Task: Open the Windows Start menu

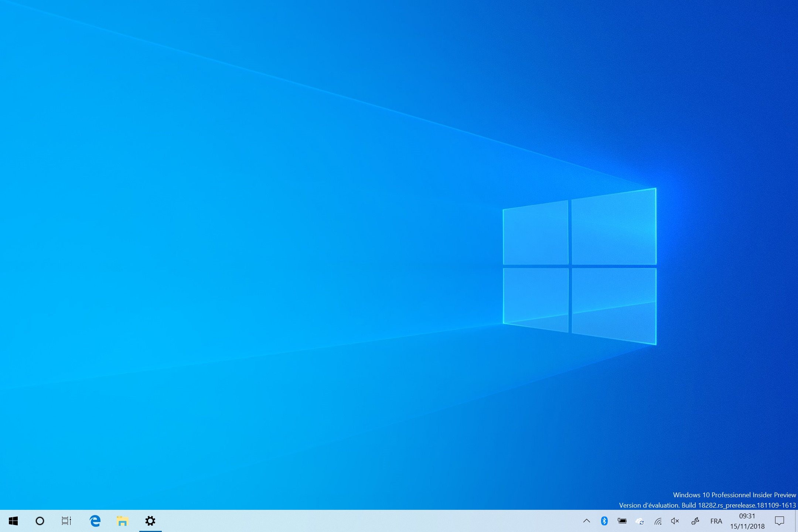Action: 13,521
